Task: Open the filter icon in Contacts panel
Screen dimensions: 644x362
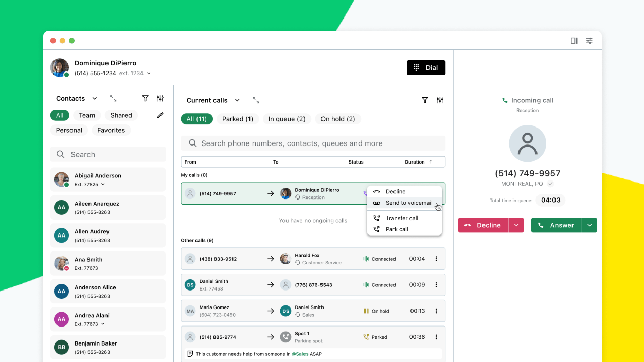Action: 146,98
